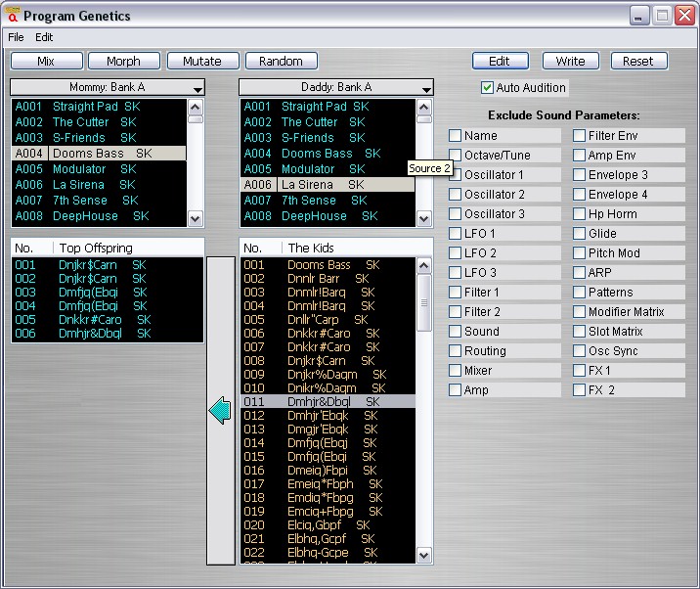700x589 pixels.
Task: Click the Mutate button
Action: coord(202,61)
